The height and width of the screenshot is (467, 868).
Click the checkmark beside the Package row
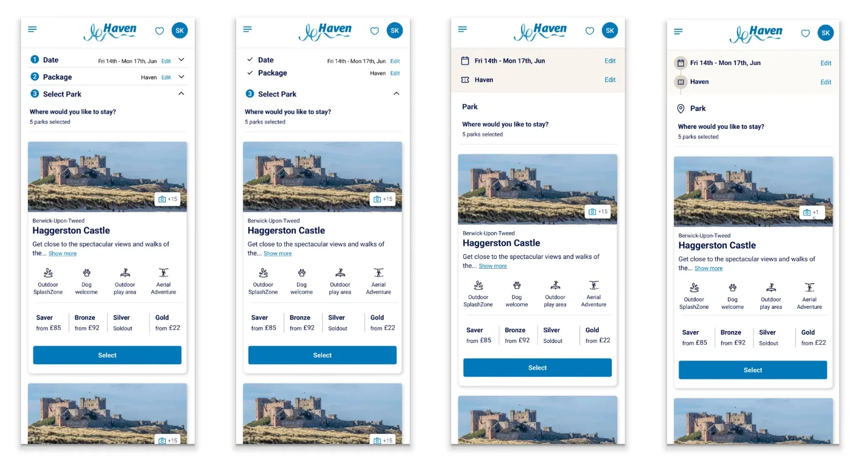tap(250, 73)
